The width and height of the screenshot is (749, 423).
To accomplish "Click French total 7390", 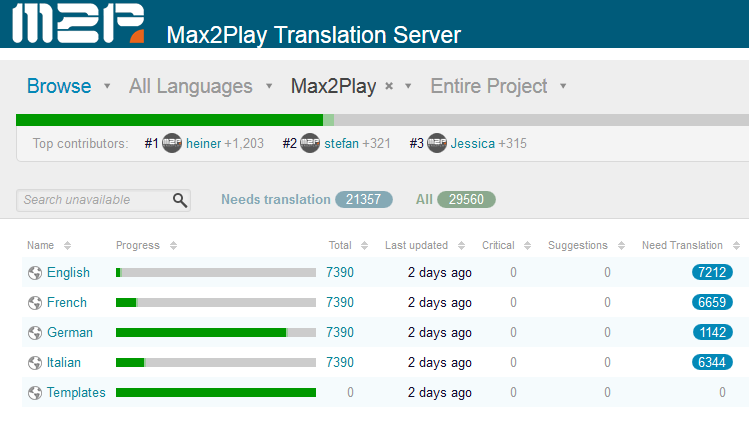I will [340, 303].
